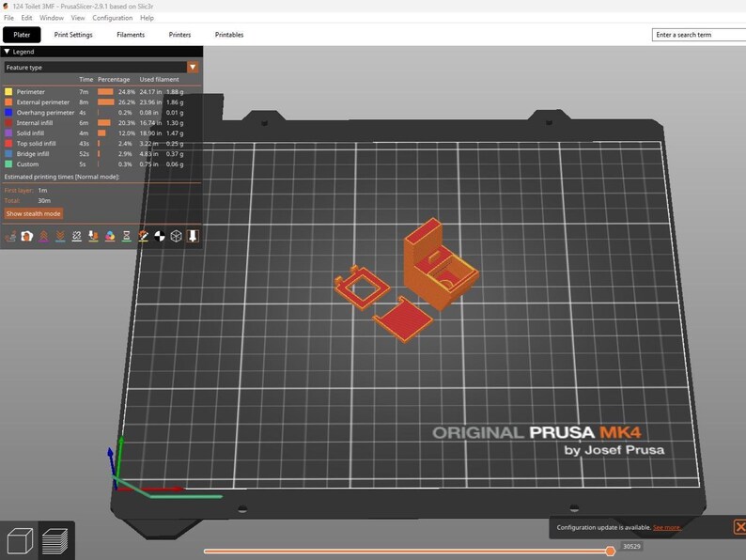Open the Window menu

click(52, 18)
